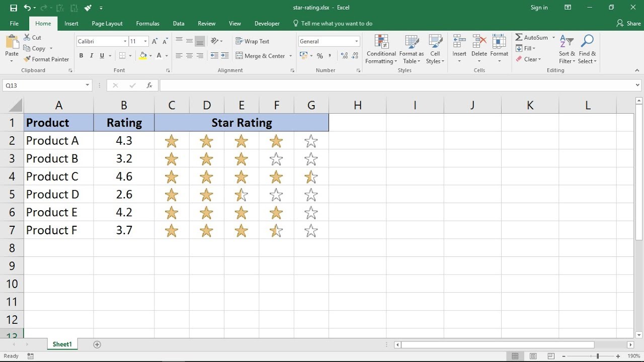Click the Share button

click(629, 24)
